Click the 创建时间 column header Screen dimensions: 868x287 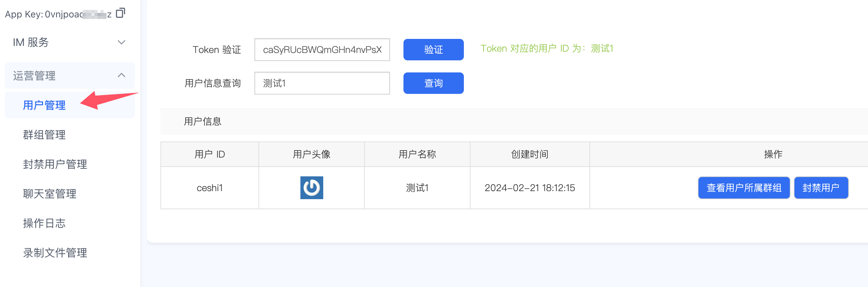tap(529, 155)
